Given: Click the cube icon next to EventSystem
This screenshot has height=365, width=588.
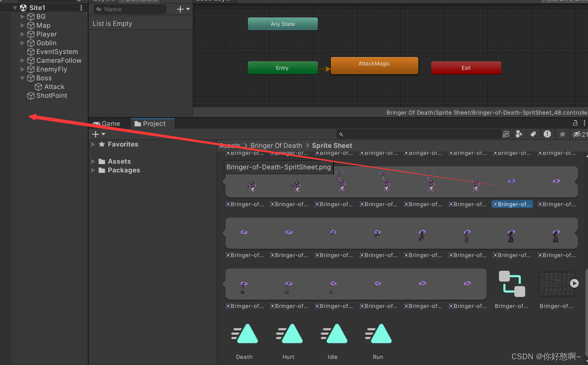Looking at the screenshot, I should click(31, 52).
